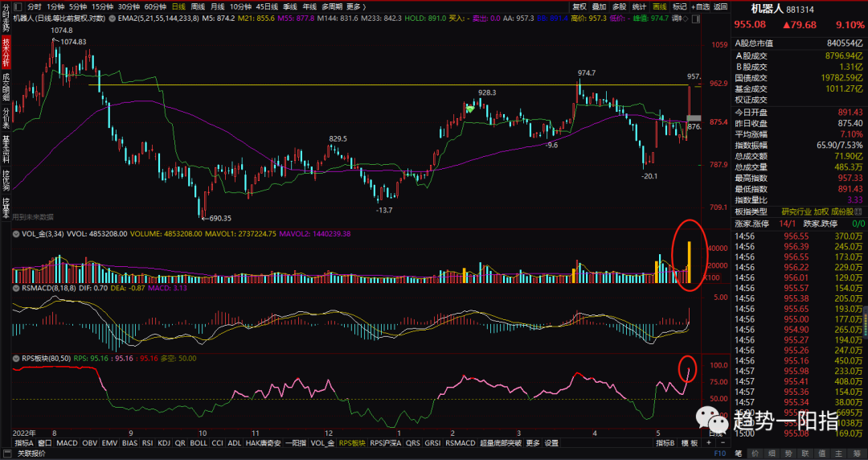Viewport: 868px width, 460px height.
Task: Open the 技术分析 sidebar tab
Action: pos(6,52)
